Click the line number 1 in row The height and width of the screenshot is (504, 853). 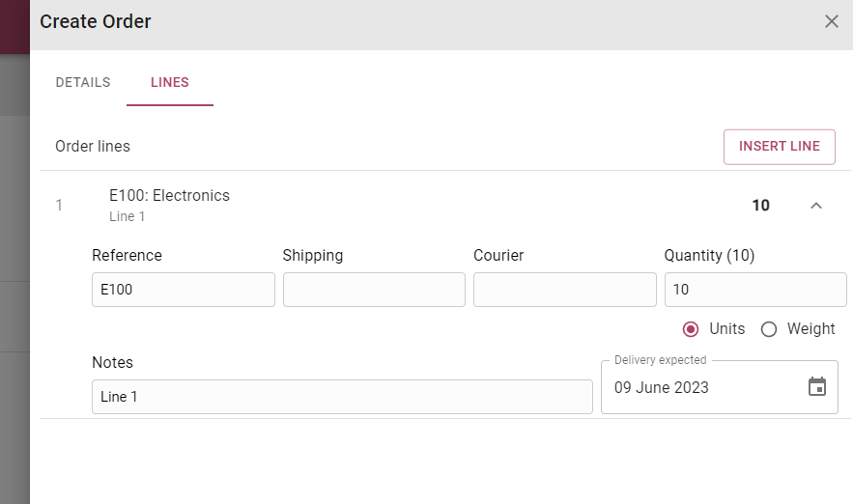tap(59, 206)
